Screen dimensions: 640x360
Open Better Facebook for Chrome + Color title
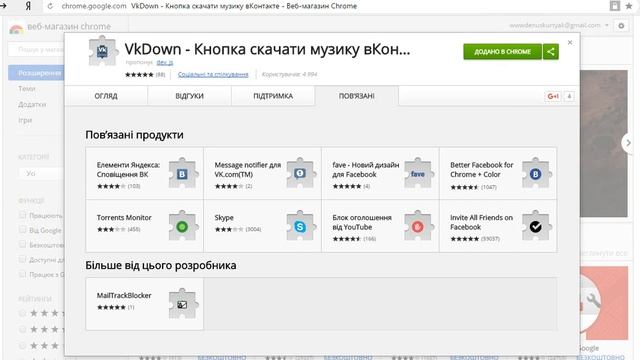coord(482,169)
